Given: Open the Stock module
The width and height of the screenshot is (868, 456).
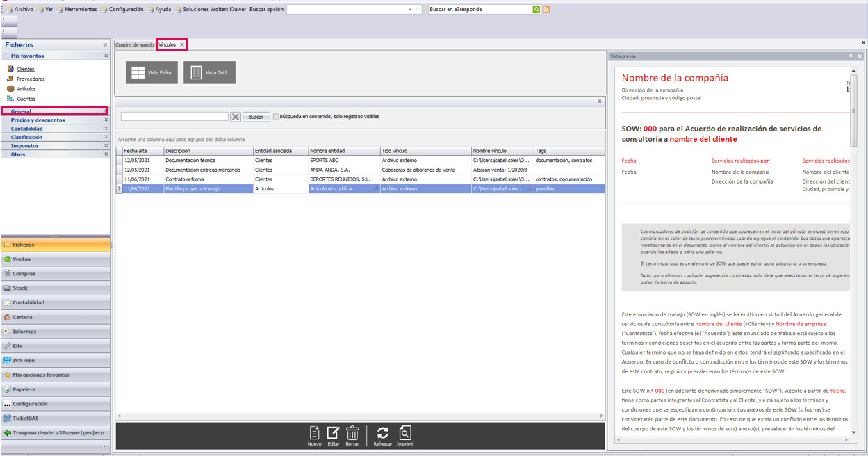Looking at the screenshot, I should 56,288.
